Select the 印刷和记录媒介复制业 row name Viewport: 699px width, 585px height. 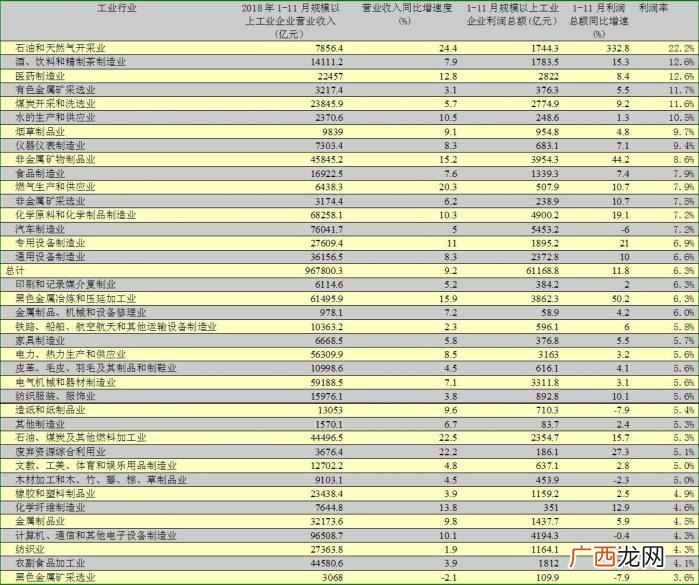pyautogui.click(x=66, y=285)
